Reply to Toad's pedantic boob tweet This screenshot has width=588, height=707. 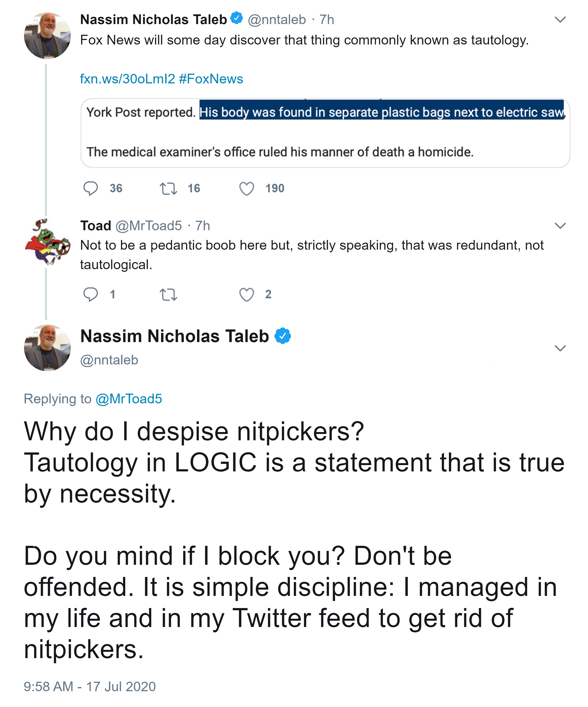point(90,294)
